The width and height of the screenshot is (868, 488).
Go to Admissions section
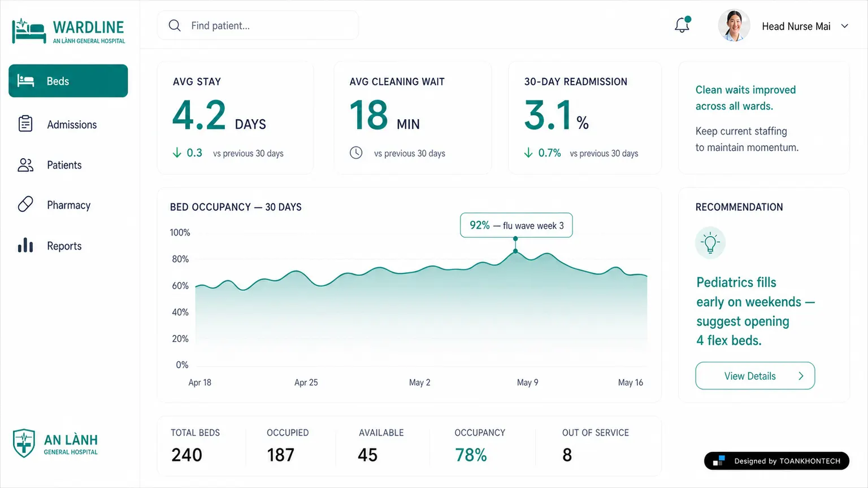68,124
